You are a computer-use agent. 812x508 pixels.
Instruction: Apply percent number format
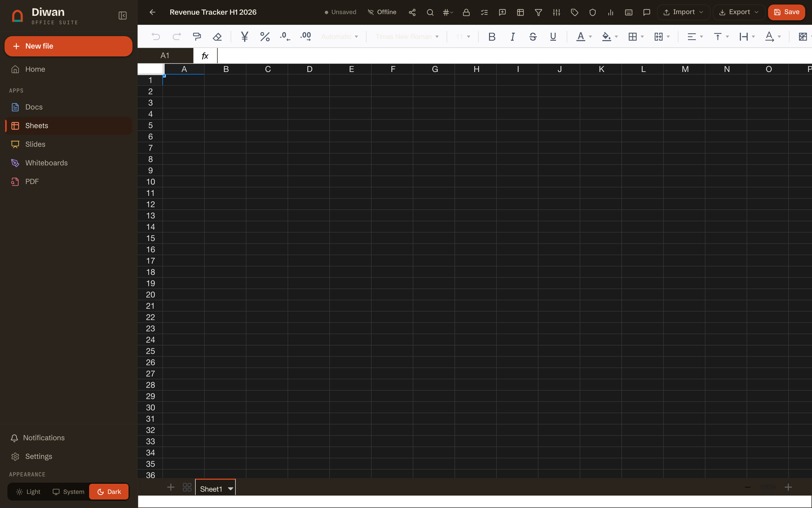pyautogui.click(x=265, y=37)
